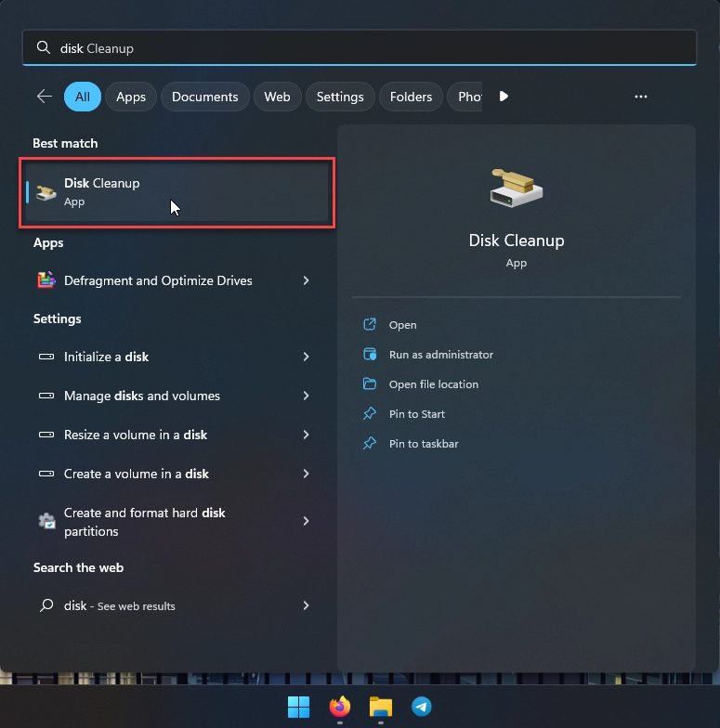The image size is (720, 728).
Task: Expand the Manage disks and volumes chevron
Action: coord(306,396)
